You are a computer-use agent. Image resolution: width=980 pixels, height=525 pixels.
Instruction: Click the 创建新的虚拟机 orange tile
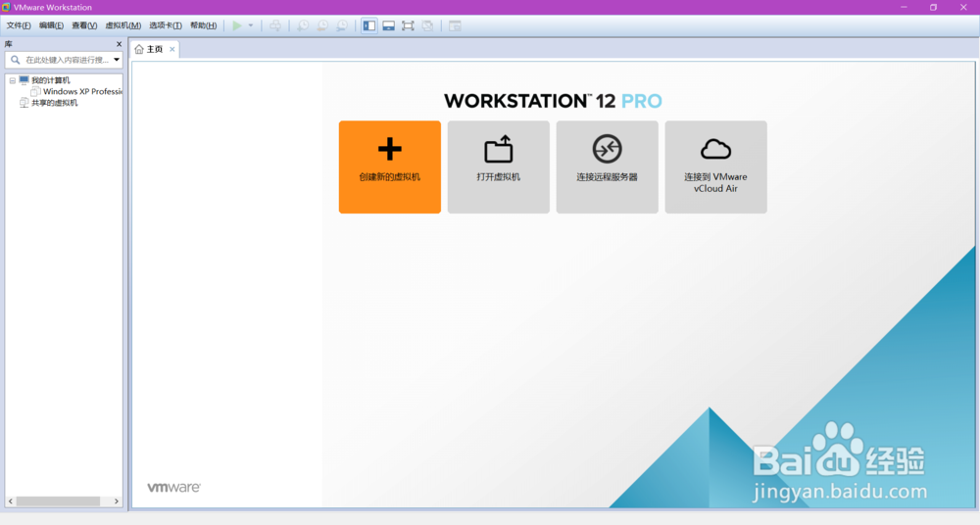pyautogui.click(x=390, y=167)
